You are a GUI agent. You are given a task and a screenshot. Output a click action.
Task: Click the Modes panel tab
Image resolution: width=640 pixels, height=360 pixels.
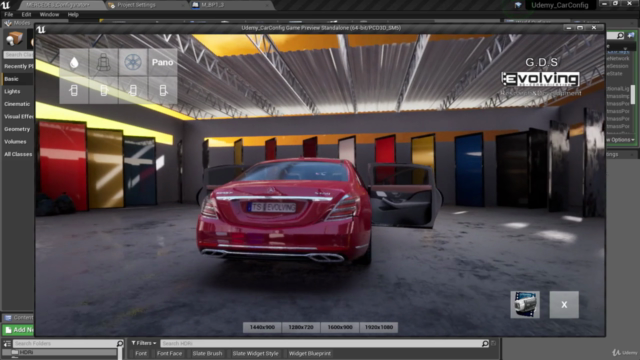pyautogui.click(x=17, y=23)
